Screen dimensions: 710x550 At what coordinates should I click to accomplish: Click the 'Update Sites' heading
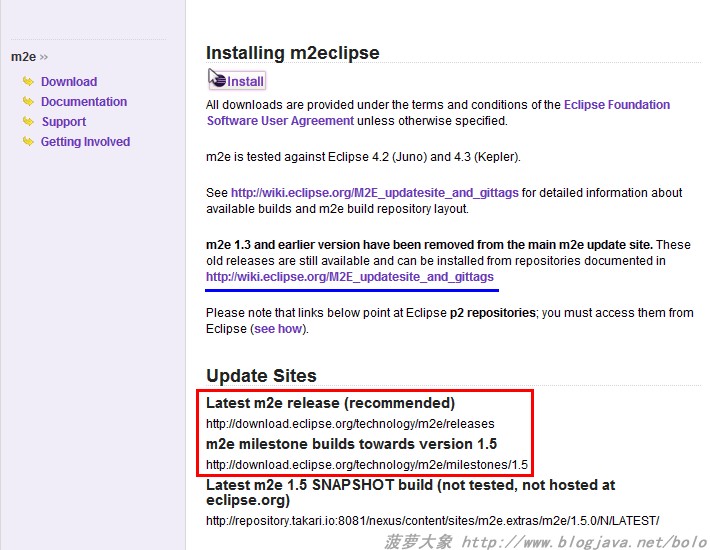click(261, 376)
